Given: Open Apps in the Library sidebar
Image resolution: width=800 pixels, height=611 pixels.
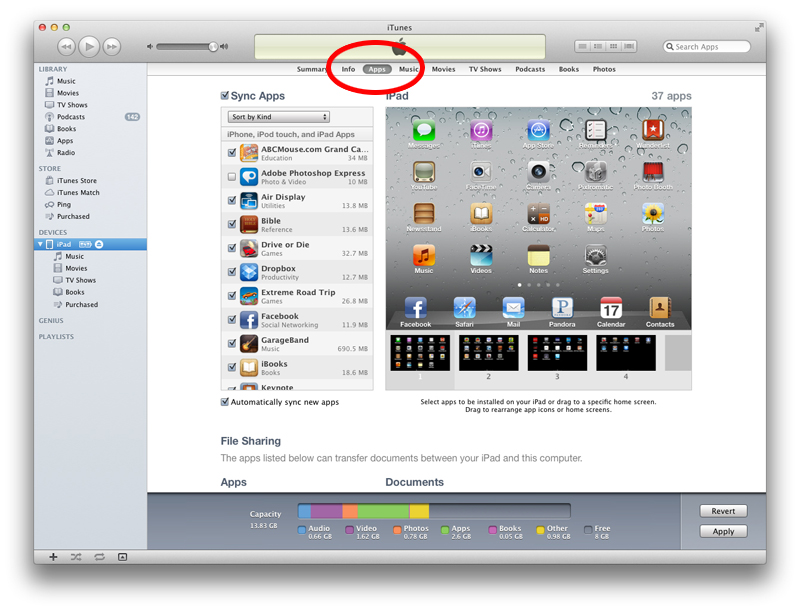Looking at the screenshot, I should [x=65, y=141].
